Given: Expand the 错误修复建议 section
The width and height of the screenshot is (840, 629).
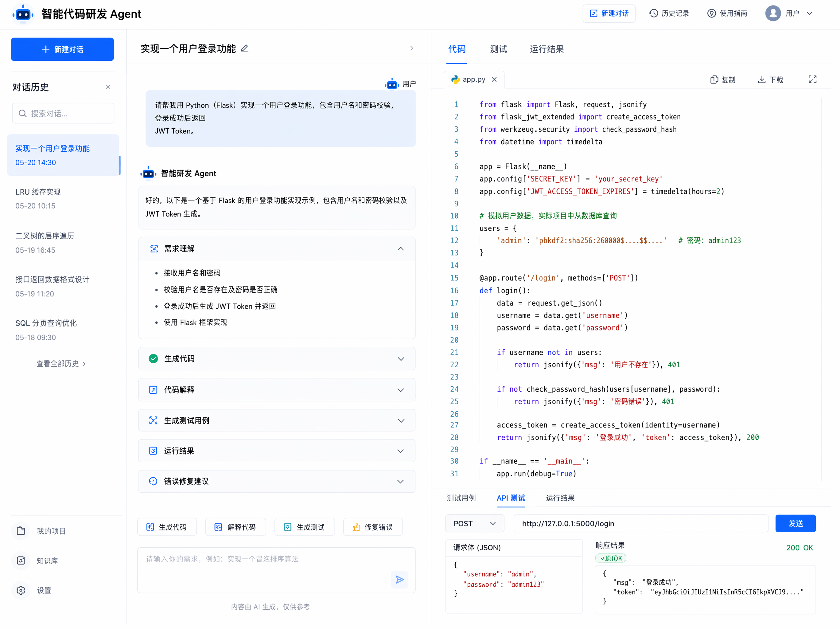Looking at the screenshot, I should point(277,481).
